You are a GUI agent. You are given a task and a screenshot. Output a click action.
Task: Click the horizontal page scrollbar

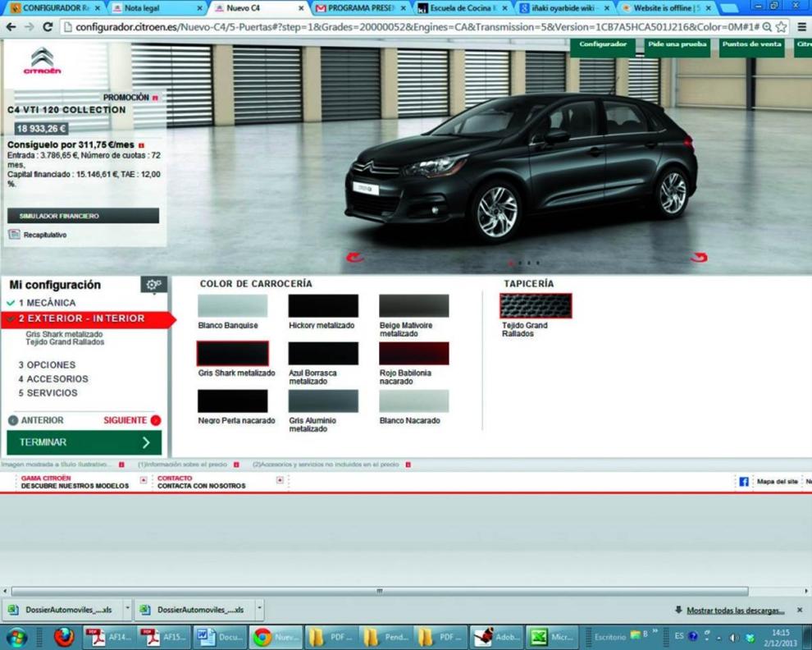coord(380,592)
